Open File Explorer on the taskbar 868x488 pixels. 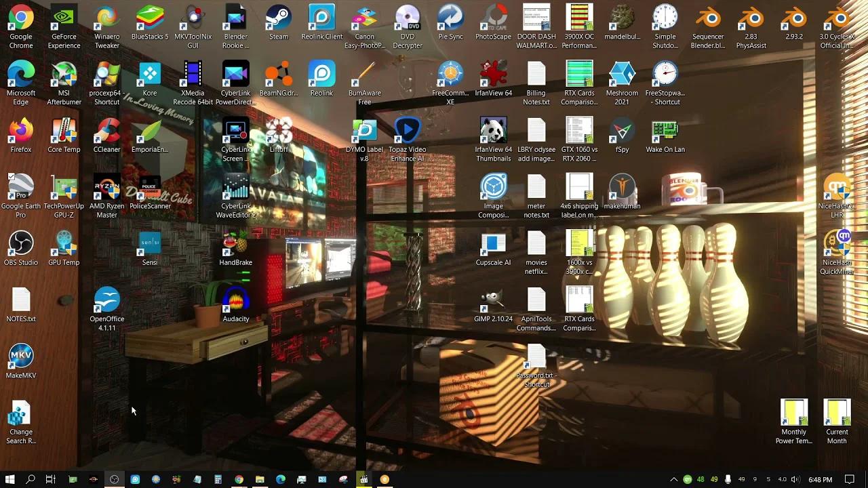point(260,479)
